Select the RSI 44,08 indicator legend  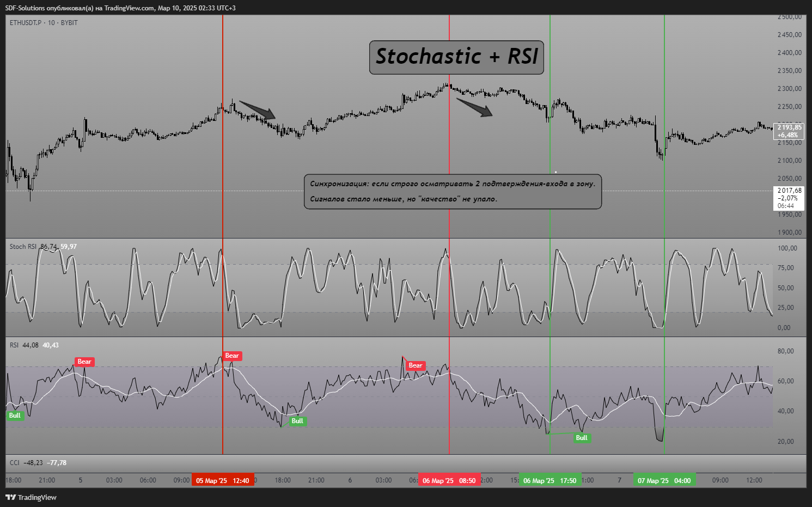pos(34,345)
